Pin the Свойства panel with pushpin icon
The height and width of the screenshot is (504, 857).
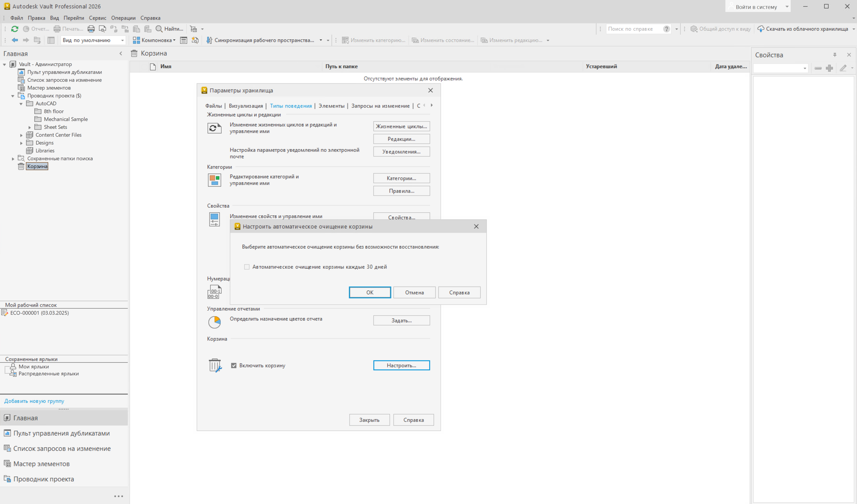coord(835,55)
